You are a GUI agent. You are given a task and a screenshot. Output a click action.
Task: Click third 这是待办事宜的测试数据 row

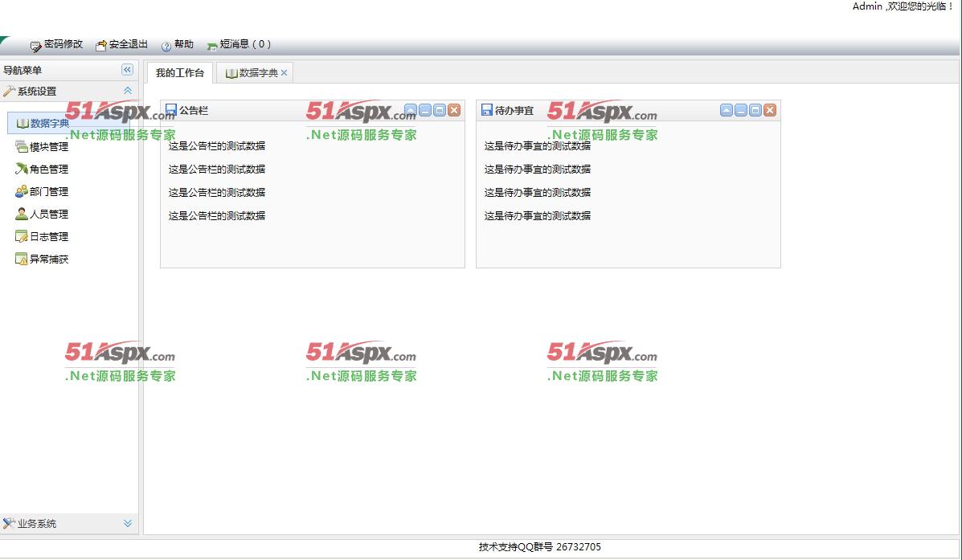538,193
